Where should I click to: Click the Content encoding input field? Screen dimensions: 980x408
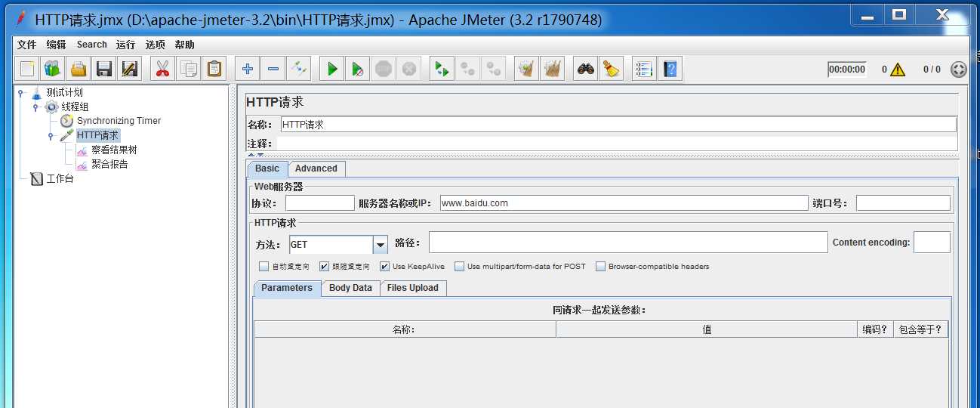932,242
